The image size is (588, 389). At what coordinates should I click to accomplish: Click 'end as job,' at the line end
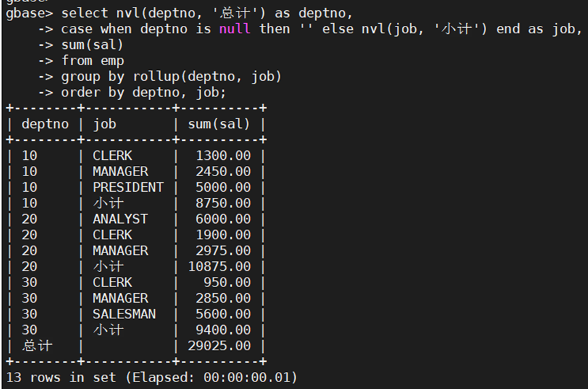539,29
